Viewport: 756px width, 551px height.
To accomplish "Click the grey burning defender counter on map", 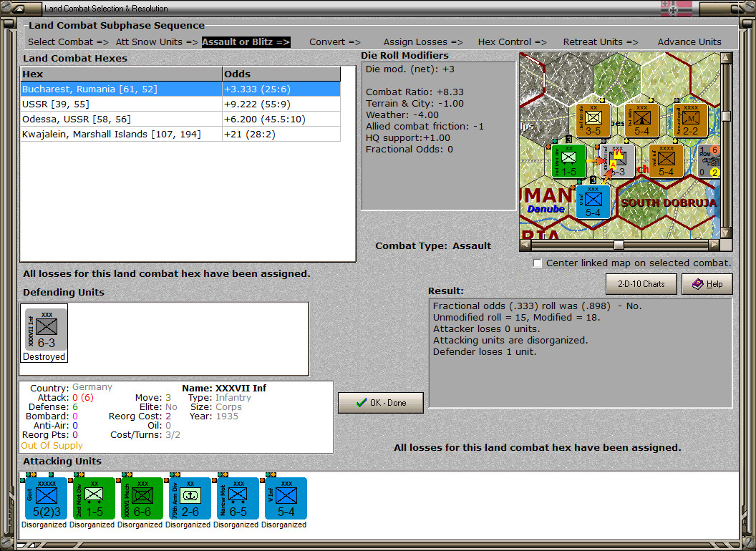I will (618, 161).
